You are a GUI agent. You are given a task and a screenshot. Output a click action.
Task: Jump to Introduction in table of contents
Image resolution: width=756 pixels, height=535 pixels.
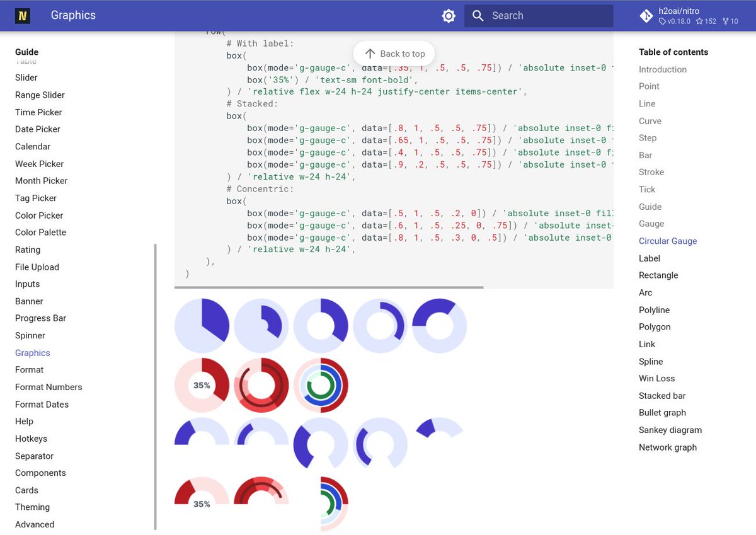(x=663, y=69)
